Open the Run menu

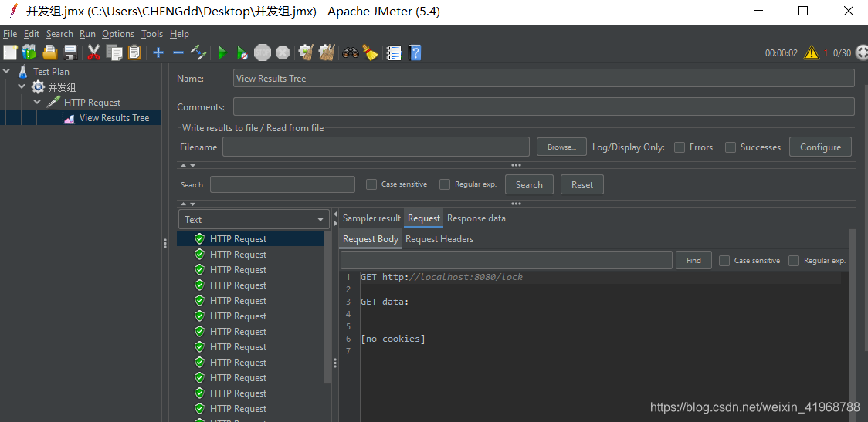(87, 34)
